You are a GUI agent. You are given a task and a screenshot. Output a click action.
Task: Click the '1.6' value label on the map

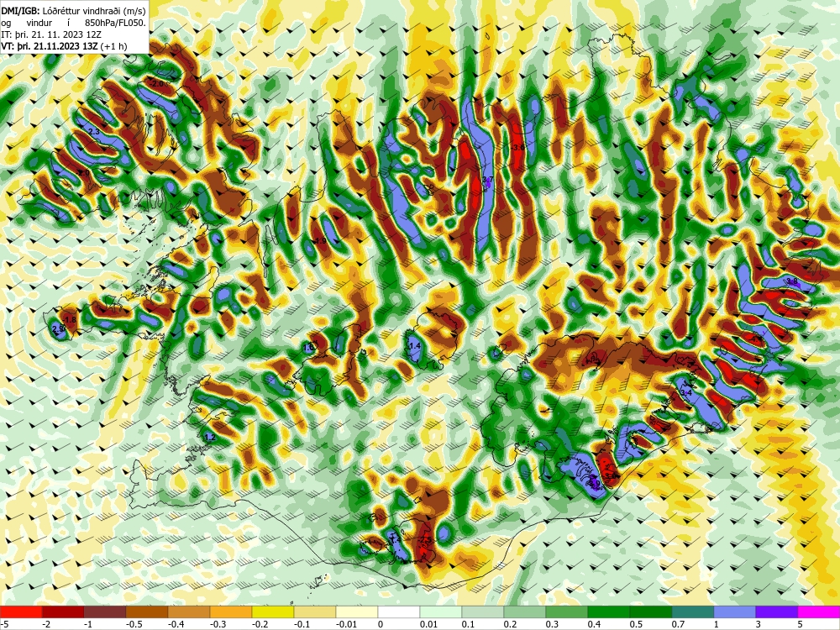click(x=308, y=348)
